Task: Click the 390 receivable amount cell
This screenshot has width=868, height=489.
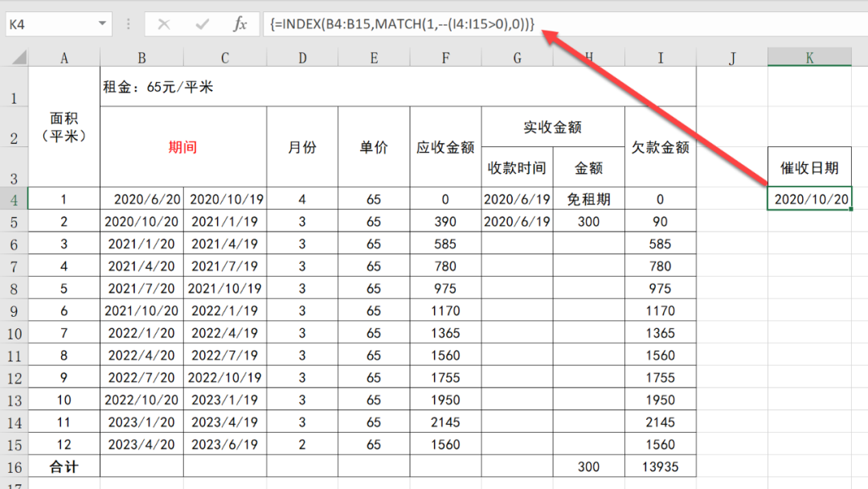Action: [x=445, y=221]
